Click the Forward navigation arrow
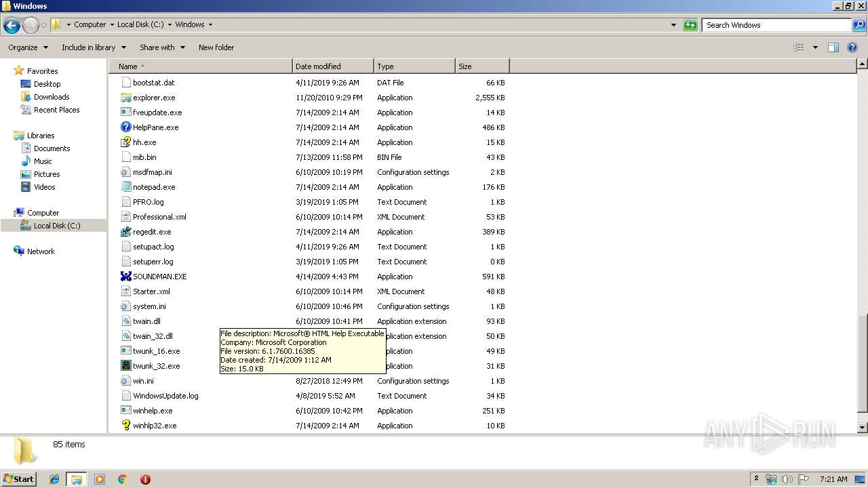The height and width of the screenshot is (488, 868). point(31,26)
